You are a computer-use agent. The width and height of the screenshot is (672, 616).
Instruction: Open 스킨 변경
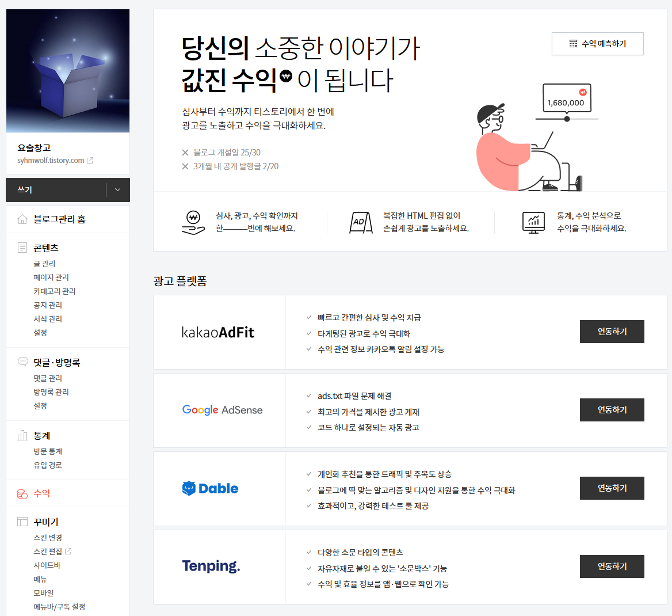pyautogui.click(x=48, y=538)
